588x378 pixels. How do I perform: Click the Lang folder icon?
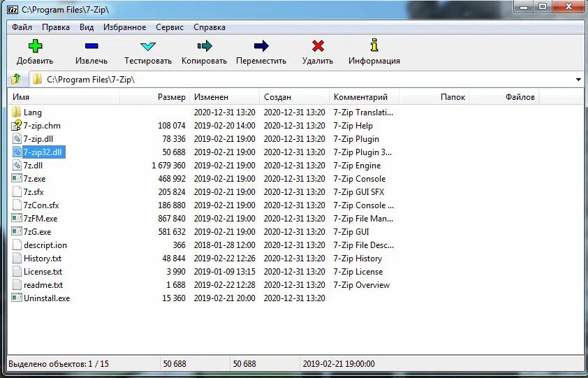[17, 112]
